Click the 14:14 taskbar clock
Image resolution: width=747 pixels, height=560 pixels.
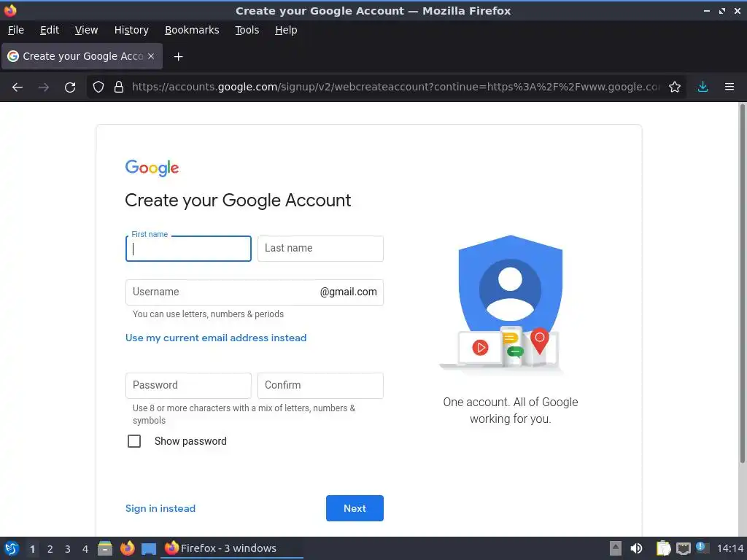pos(729,548)
